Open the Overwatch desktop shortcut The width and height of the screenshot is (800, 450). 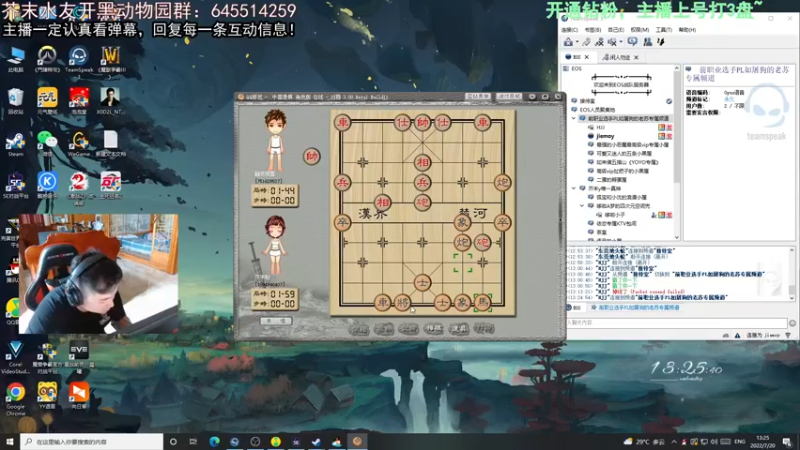point(47,59)
